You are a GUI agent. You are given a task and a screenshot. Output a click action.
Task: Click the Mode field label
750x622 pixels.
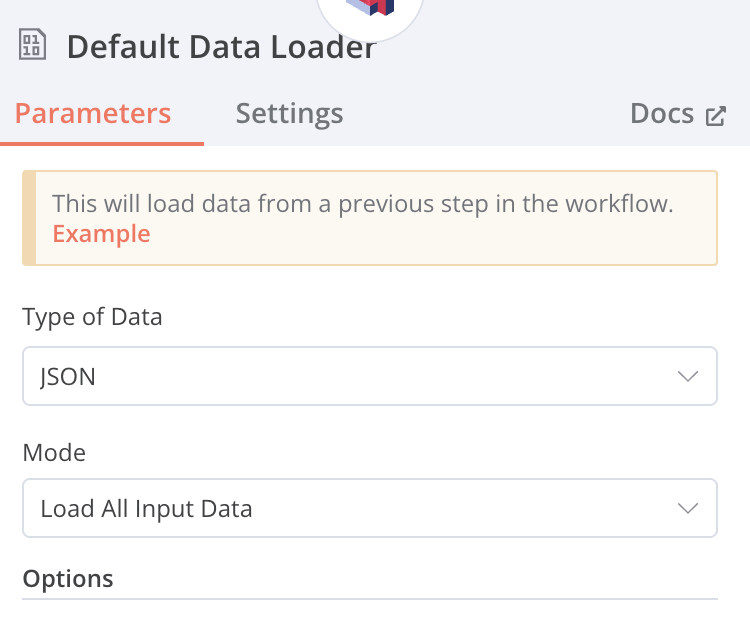(x=54, y=452)
